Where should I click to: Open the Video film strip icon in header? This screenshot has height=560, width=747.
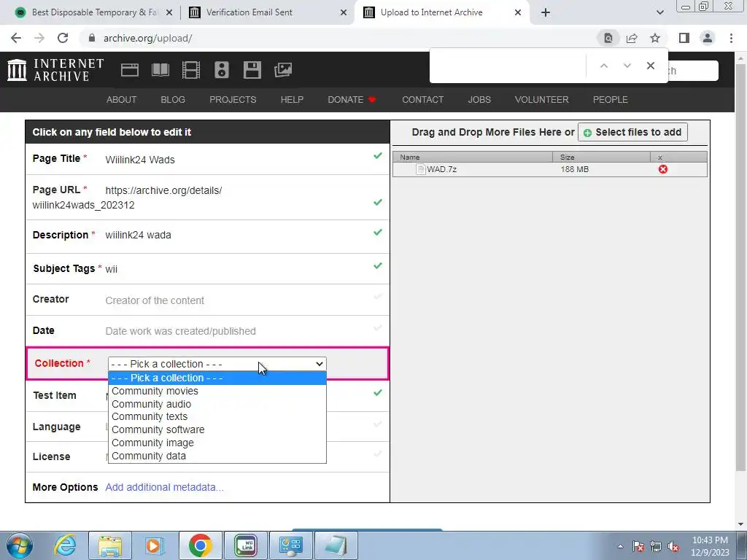coord(191,70)
